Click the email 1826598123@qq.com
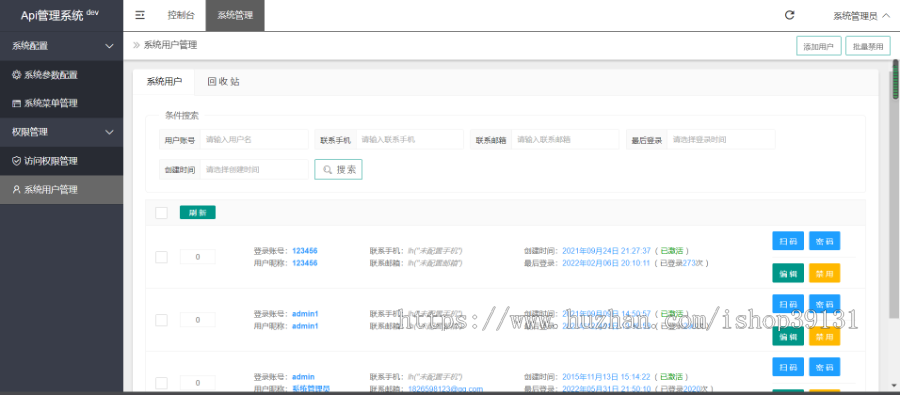The width and height of the screenshot is (900, 395). 445,389
